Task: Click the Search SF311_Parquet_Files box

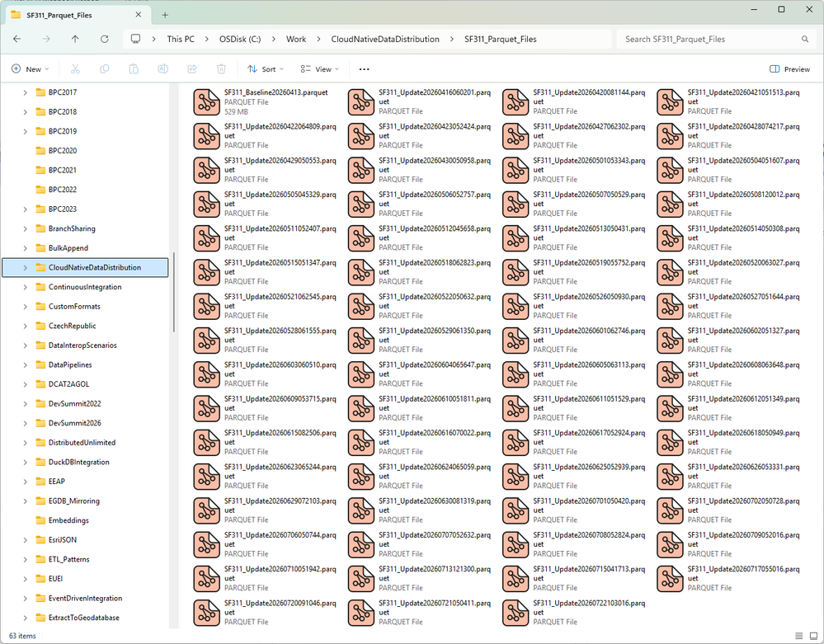Action: point(714,39)
